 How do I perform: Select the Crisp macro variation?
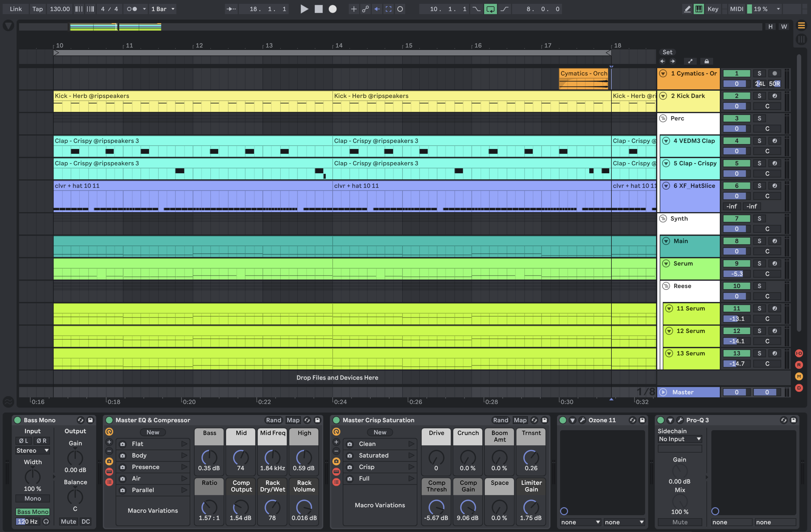pos(366,467)
